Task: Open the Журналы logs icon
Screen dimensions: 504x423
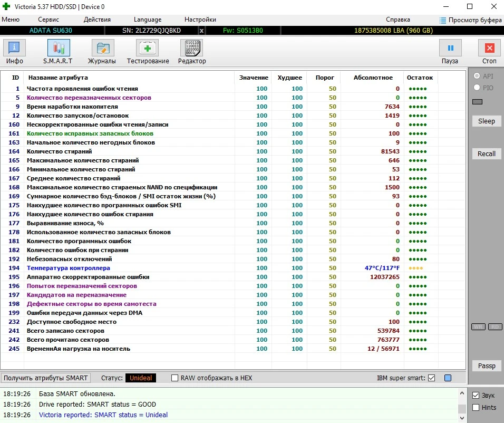Action: [x=103, y=48]
